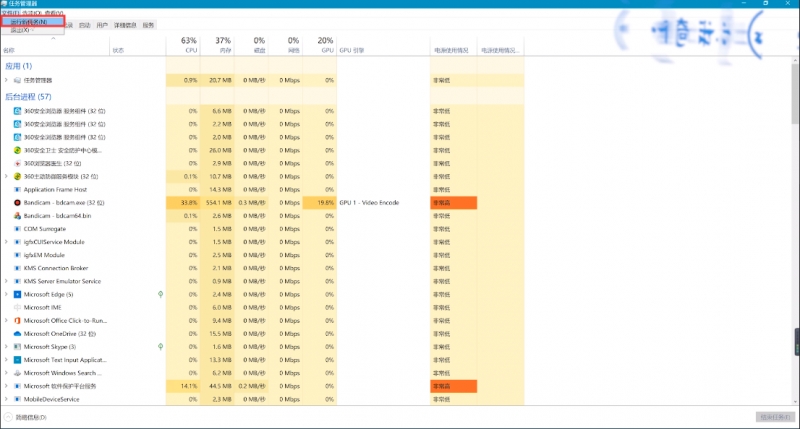Click the KMS Server Emulator Service icon
800x429 pixels.
pos(17,281)
